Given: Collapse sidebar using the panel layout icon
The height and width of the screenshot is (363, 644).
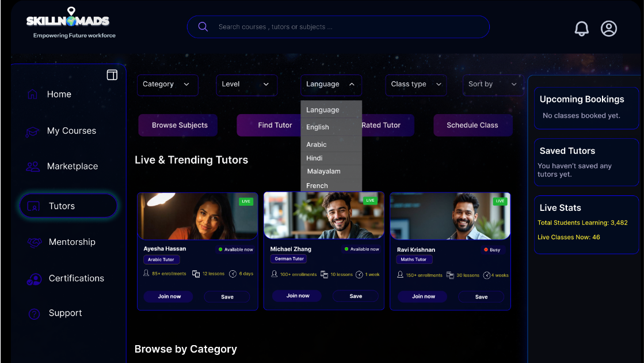Looking at the screenshot, I should click(112, 75).
